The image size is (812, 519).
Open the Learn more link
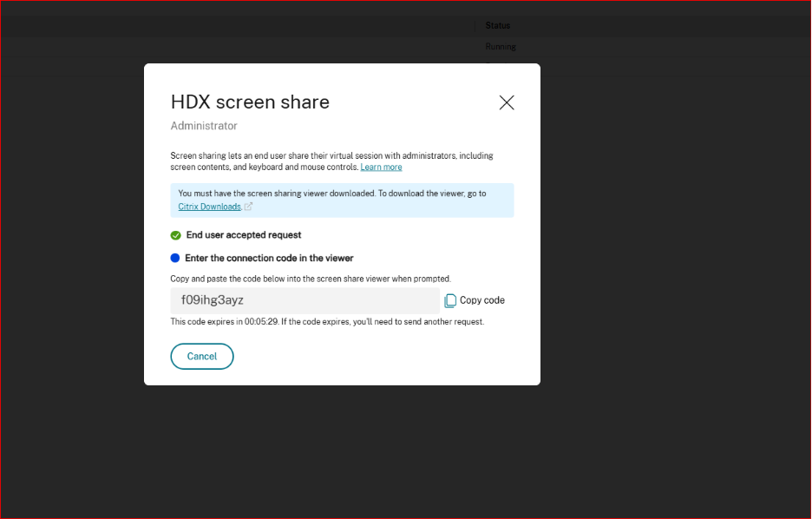pos(381,167)
